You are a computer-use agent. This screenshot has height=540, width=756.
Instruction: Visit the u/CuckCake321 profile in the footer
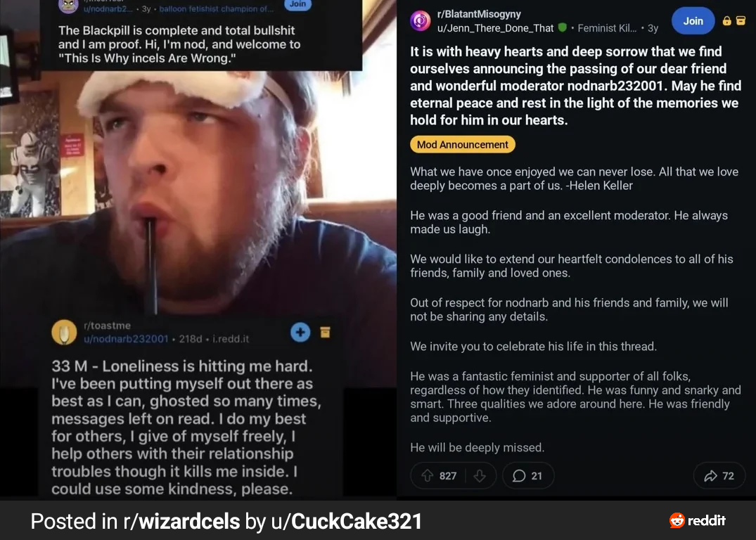tap(344, 521)
